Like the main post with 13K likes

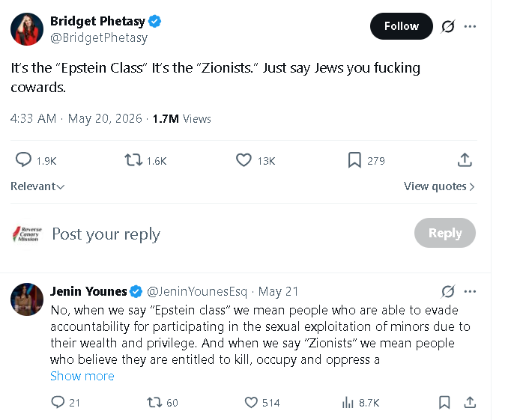244,160
